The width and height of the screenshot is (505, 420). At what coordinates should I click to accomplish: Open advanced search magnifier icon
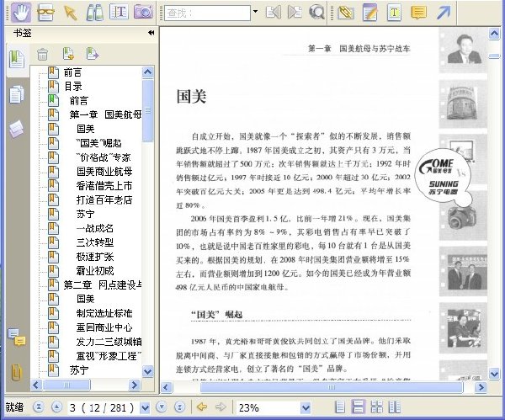tap(316, 13)
